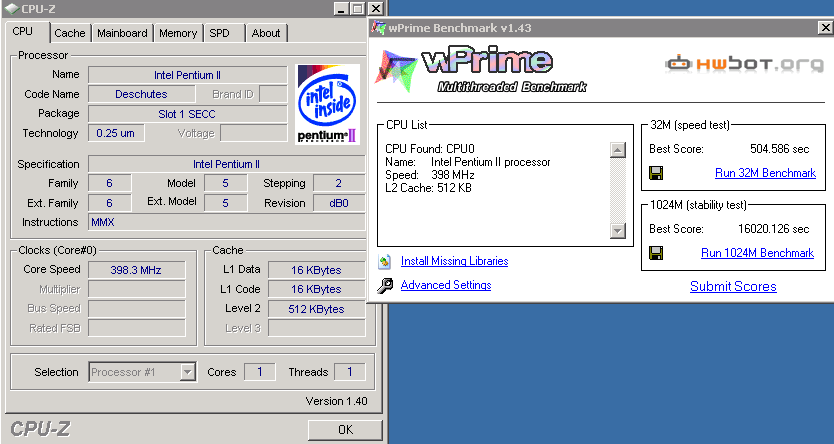Click the floppy save icon under 32M score
Viewport: 834px width, 444px height.
656,173
